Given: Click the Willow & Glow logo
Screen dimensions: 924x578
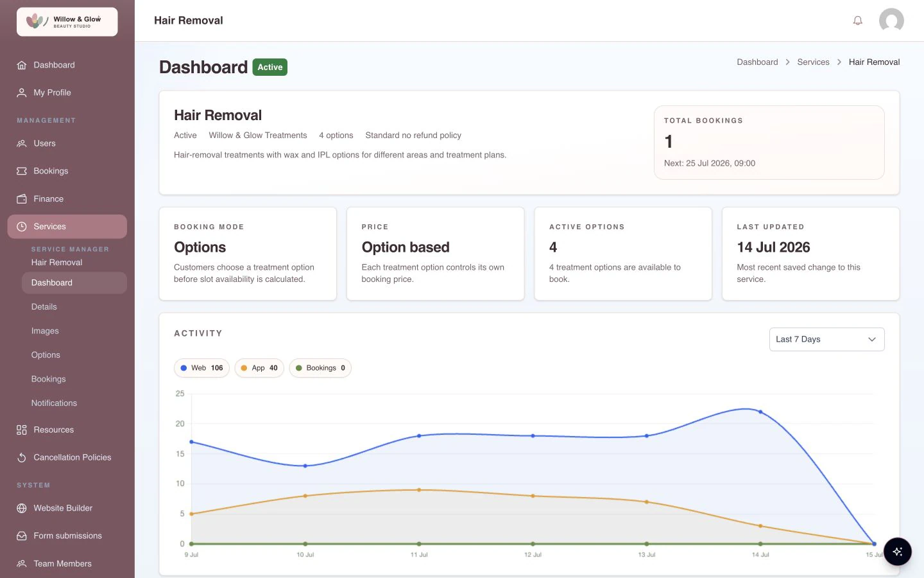Looking at the screenshot, I should pyautogui.click(x=67, y=21).
